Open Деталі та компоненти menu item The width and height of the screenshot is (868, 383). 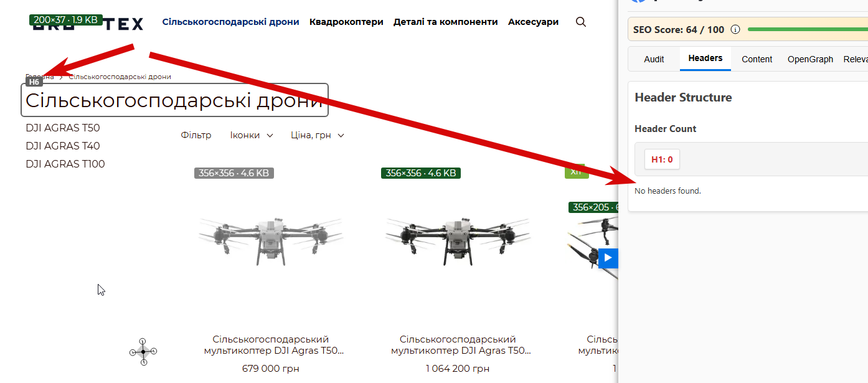pos(446,22)
